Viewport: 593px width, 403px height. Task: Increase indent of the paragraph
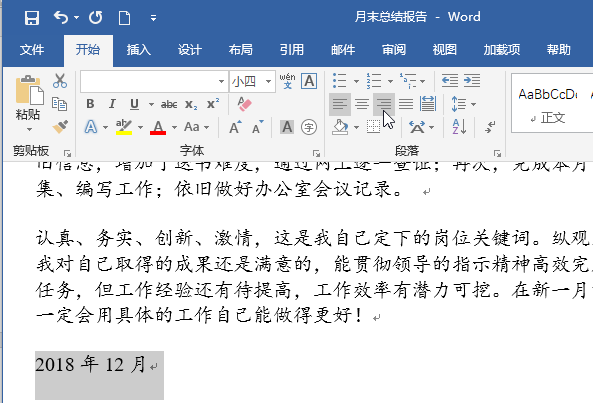[x=472, y=81]
